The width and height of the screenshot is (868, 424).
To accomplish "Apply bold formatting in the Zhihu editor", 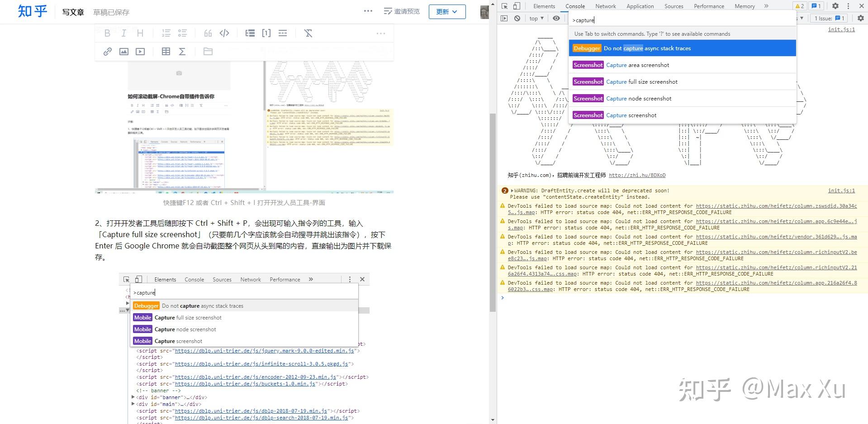I will [x=107, y=33].
